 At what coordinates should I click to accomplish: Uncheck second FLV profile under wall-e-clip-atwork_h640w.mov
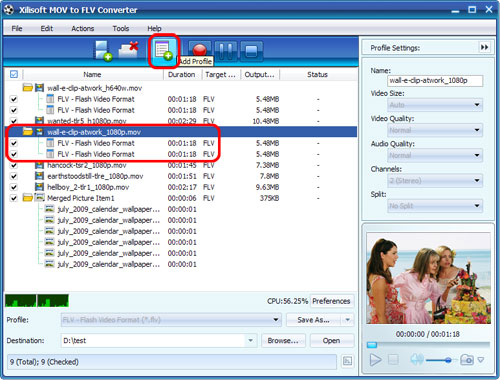coord(14,110)
